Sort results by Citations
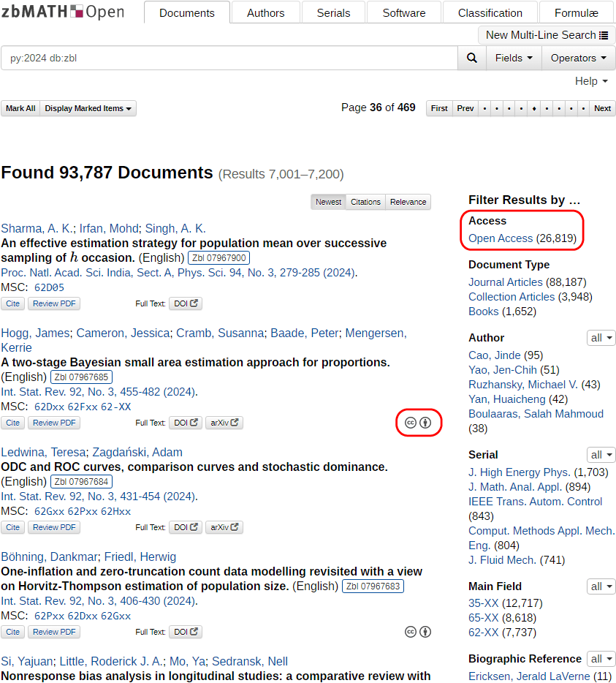 click(x=365, y=202)
